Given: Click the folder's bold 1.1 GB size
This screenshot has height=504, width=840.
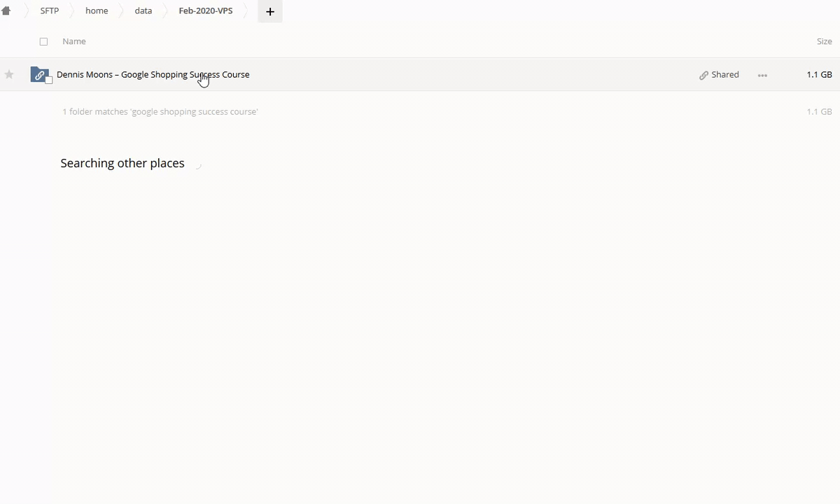Looking at the screenshot, I should [819, 74].
